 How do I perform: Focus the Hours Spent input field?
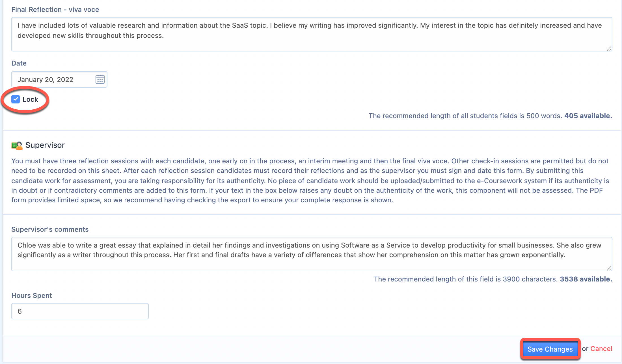coord(80,311)
